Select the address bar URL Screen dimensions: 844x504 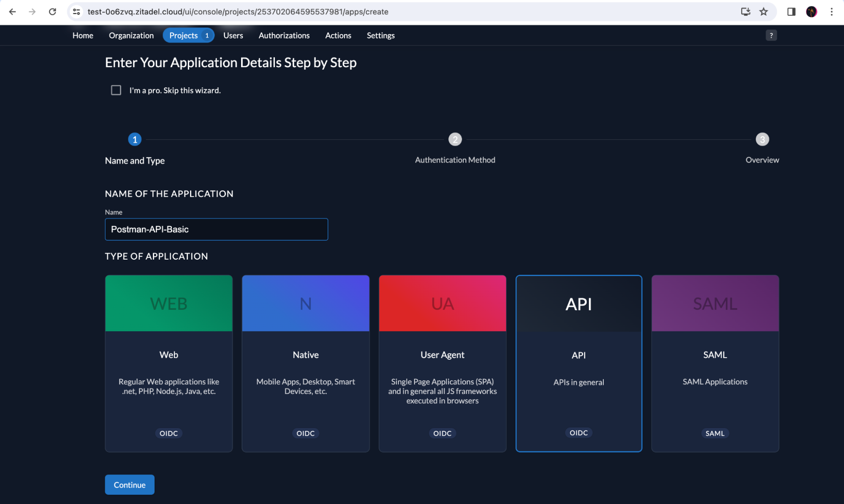238,12
